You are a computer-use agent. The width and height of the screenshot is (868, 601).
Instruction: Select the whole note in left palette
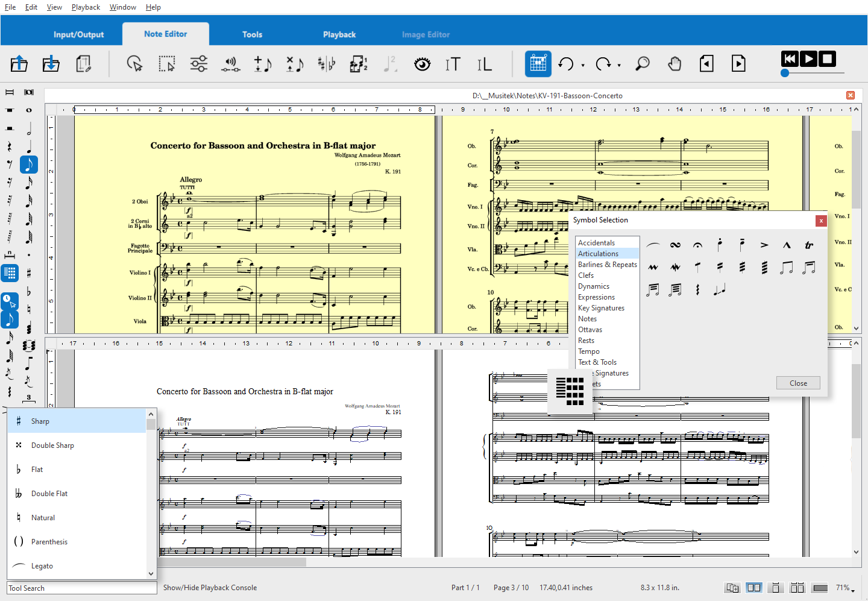pyautogui.click(x=28, y=110)
